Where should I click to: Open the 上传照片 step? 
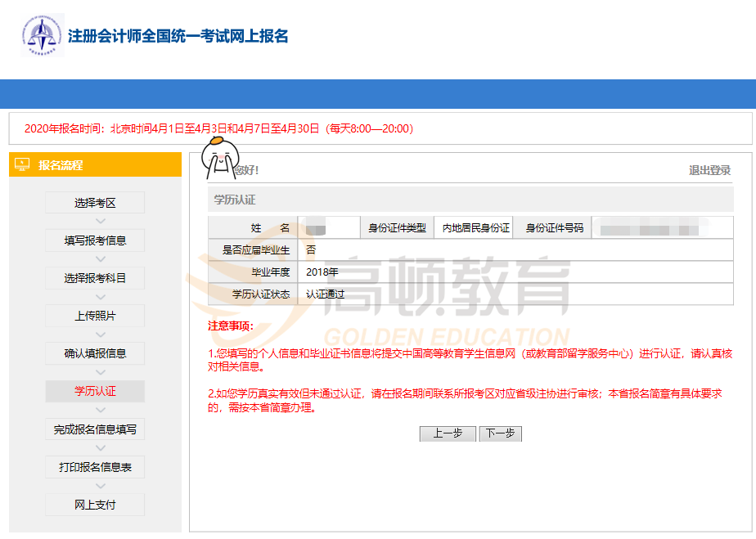click(95, 316)
